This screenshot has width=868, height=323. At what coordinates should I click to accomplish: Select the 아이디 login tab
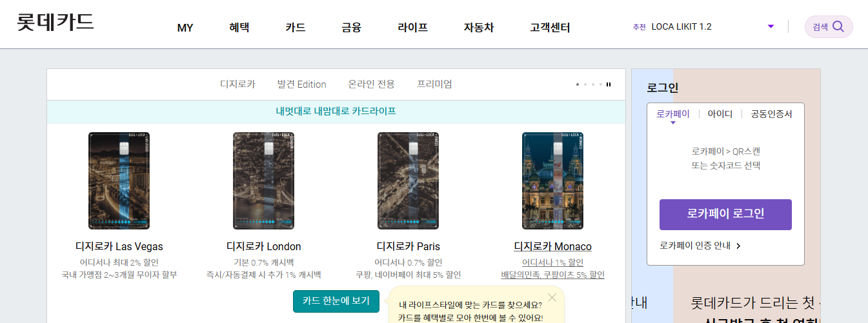(x=720, y=114)
